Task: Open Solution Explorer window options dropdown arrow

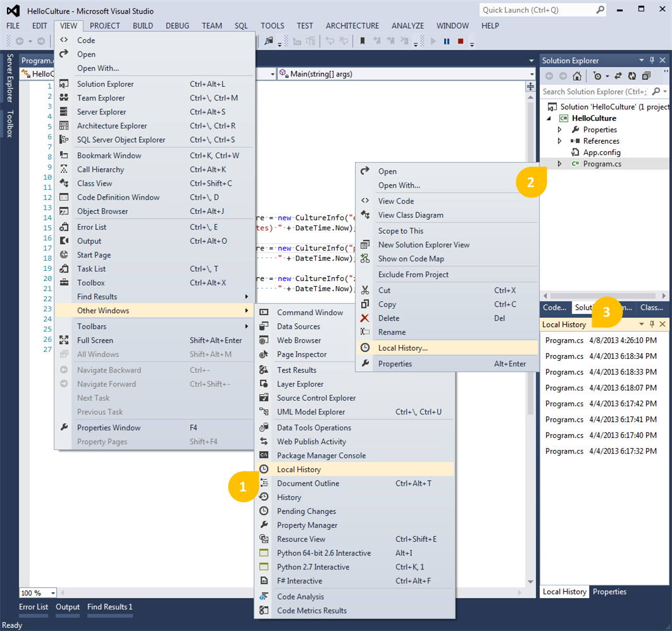Action: (x=641, y=60)
